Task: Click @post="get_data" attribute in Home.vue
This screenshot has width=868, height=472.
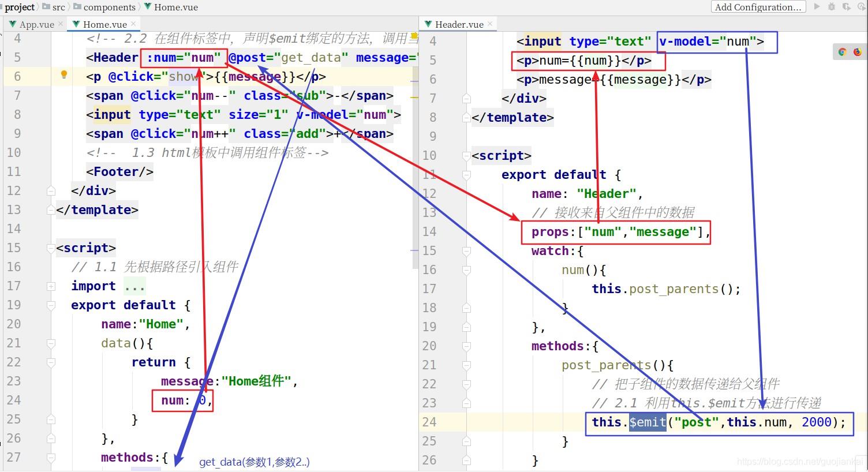Action: [289, 58]
